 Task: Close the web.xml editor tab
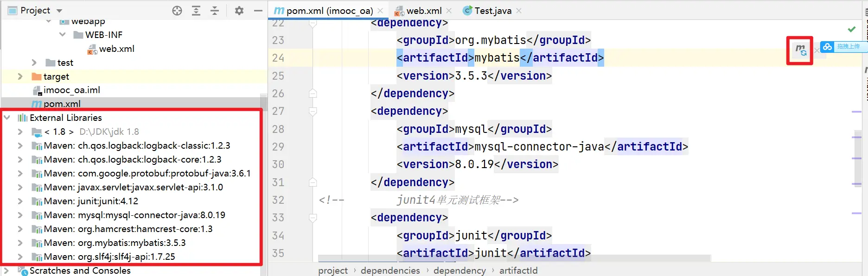[449, 11]
